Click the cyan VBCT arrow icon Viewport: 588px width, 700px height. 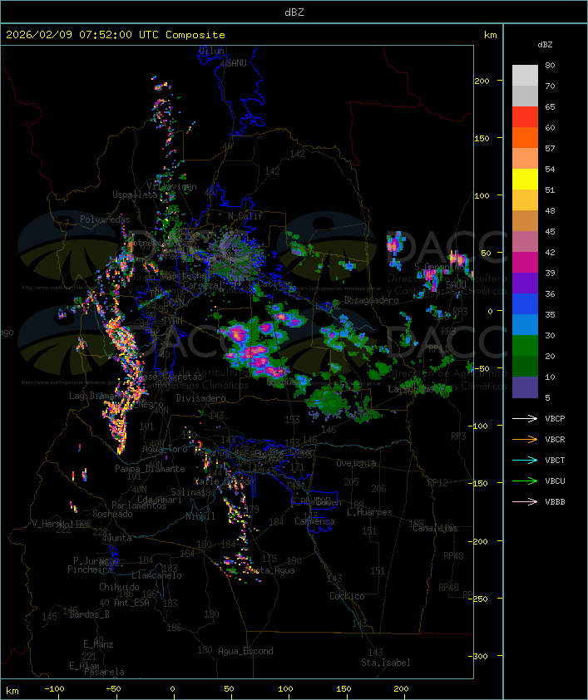tap(525, 460)
